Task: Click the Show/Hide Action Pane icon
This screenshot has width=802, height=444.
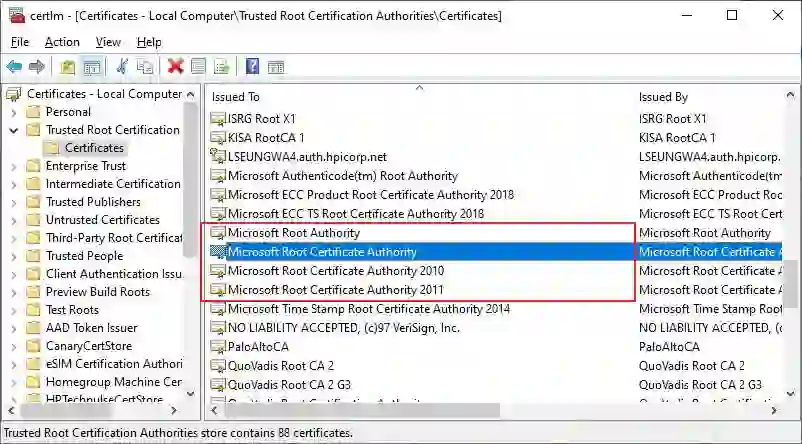Action: [276, 67]
